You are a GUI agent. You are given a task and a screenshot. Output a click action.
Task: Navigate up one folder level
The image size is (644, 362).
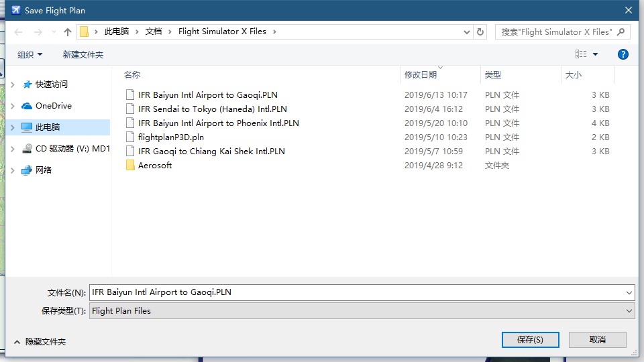click(67, 32)
